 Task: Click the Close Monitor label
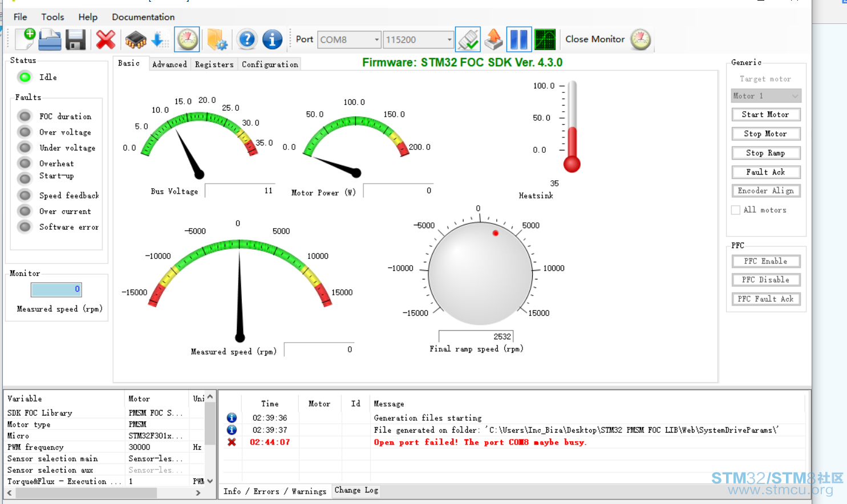coord(595,39)
